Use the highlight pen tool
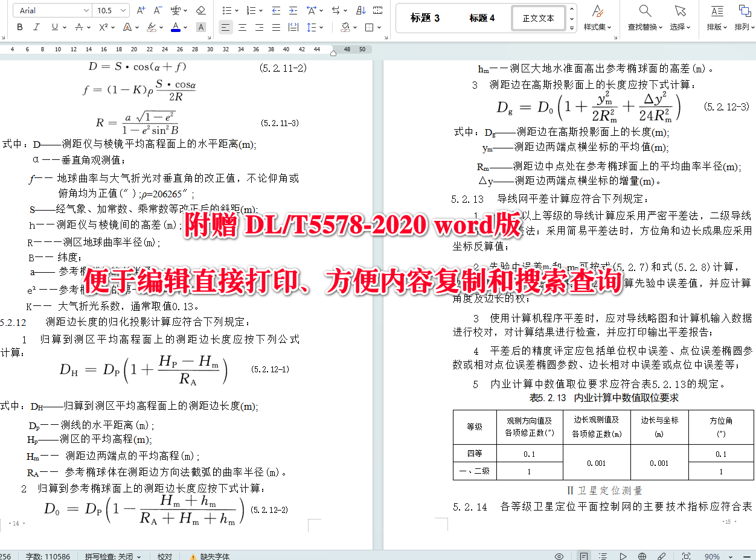Screen dimensions: 756x560 150,27
